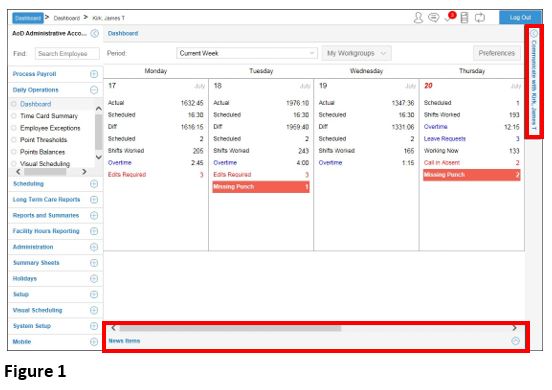The image size is (552, 390).
Task: Open Scheduling menu section
Action: click(x=28, y=184)
